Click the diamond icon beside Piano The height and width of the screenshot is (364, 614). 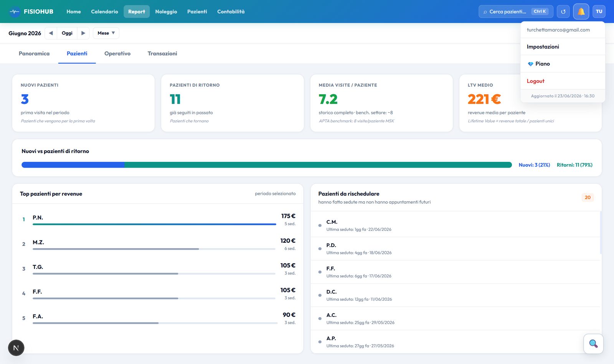[530, 64]
